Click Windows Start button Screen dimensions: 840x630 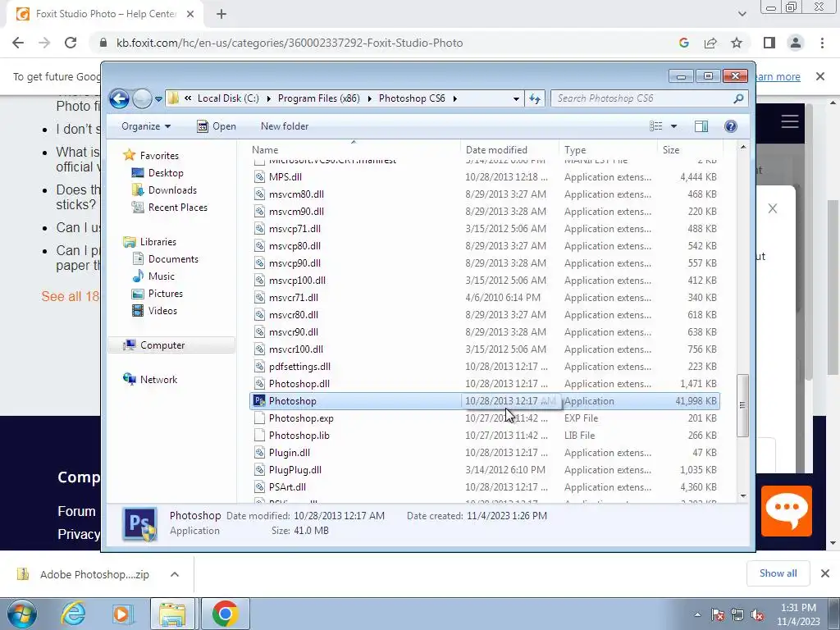21,614
